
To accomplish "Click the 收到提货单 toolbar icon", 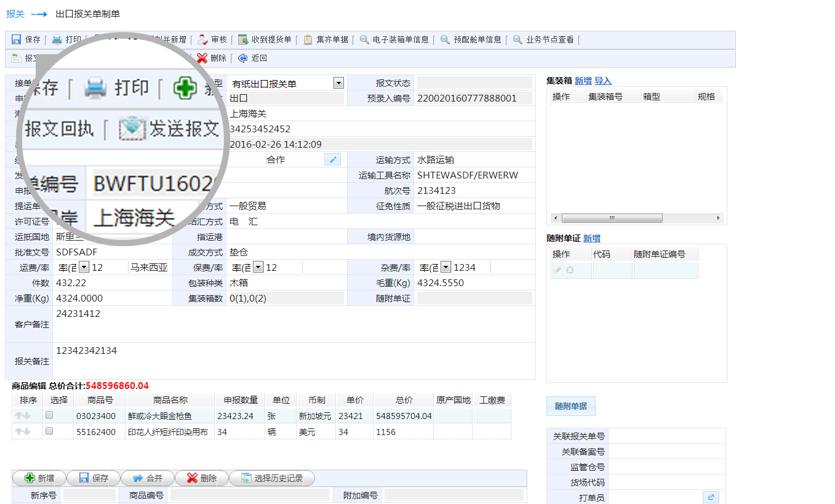I will tap(243, 40).
